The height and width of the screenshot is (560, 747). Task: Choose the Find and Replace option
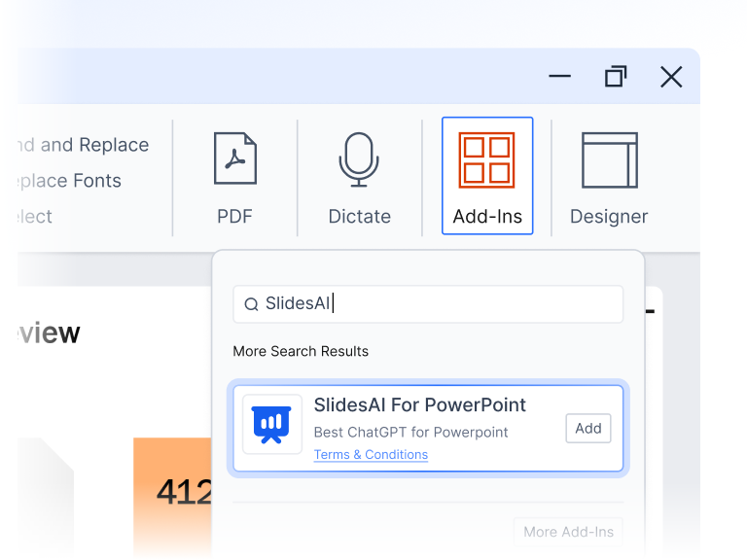[83, 145]
